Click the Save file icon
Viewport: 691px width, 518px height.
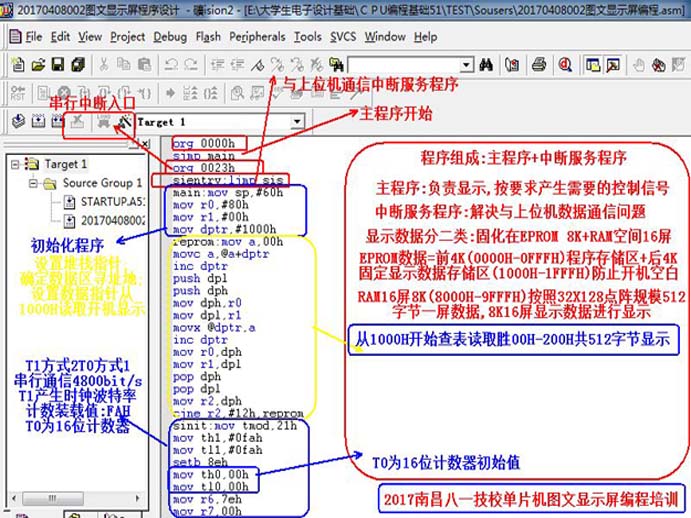pos(58,65)
